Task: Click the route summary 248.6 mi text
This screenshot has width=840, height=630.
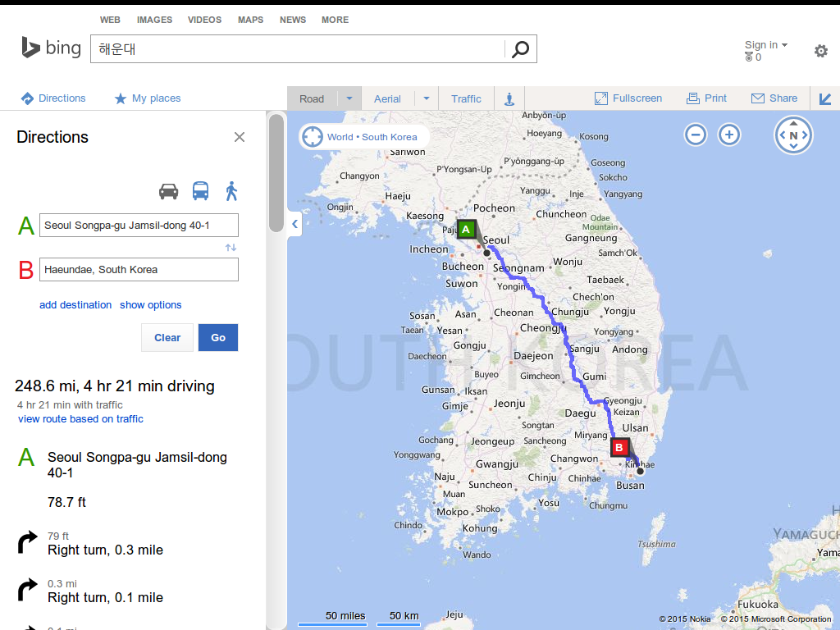Action: click(115, 386)
